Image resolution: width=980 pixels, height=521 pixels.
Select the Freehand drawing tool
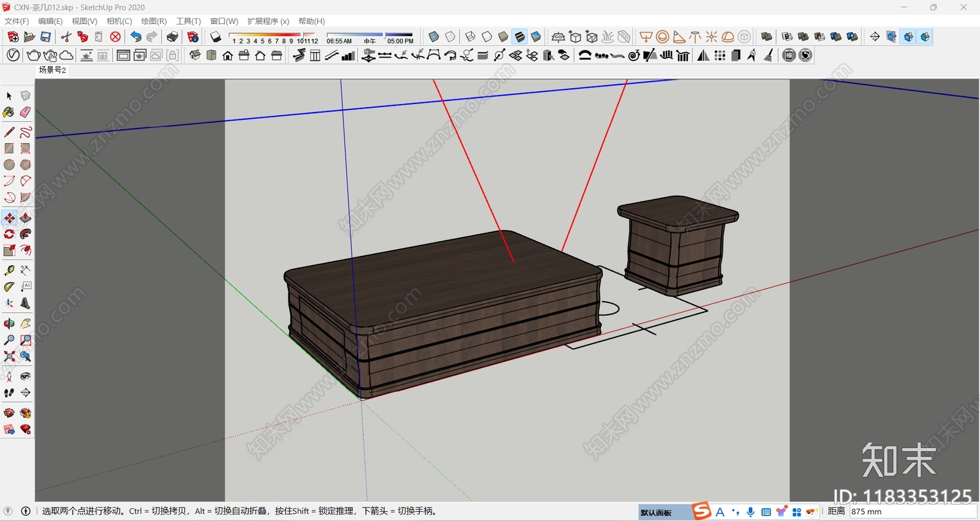click(25, 132)
